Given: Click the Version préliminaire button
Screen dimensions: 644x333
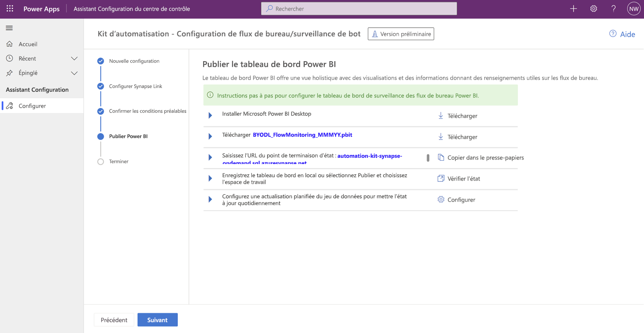Looking at the screenshot, I should coord(401,34).
